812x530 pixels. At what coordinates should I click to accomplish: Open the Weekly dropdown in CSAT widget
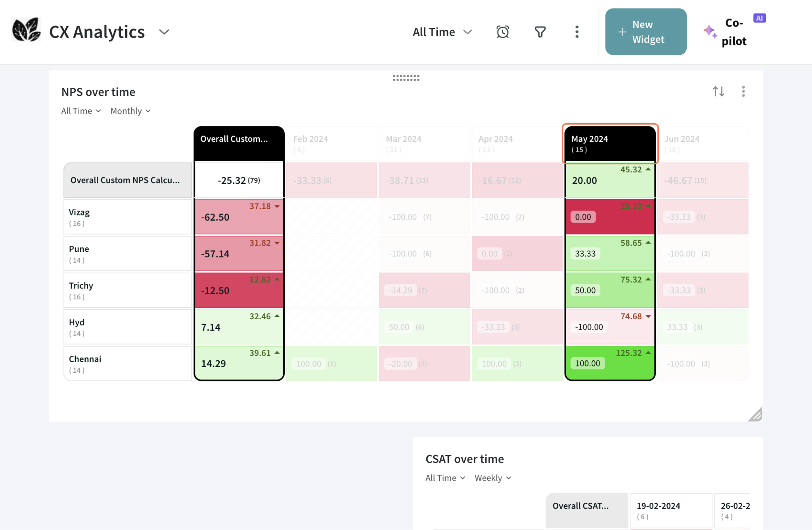(493, 478)
